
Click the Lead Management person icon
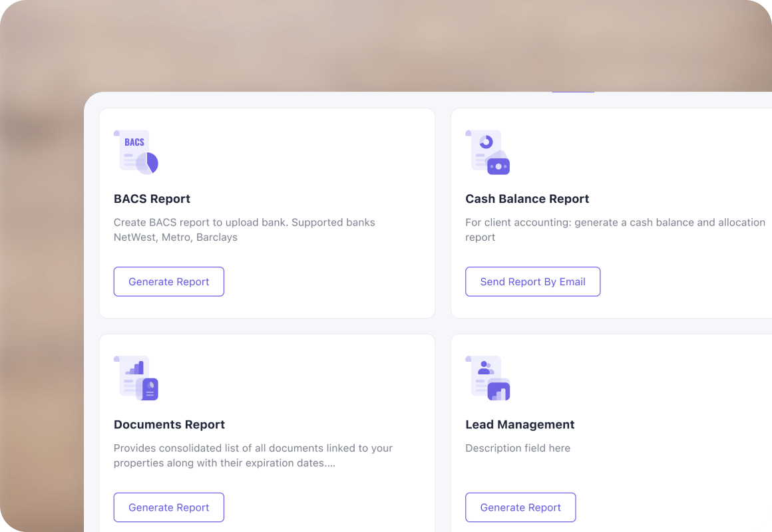487,378
